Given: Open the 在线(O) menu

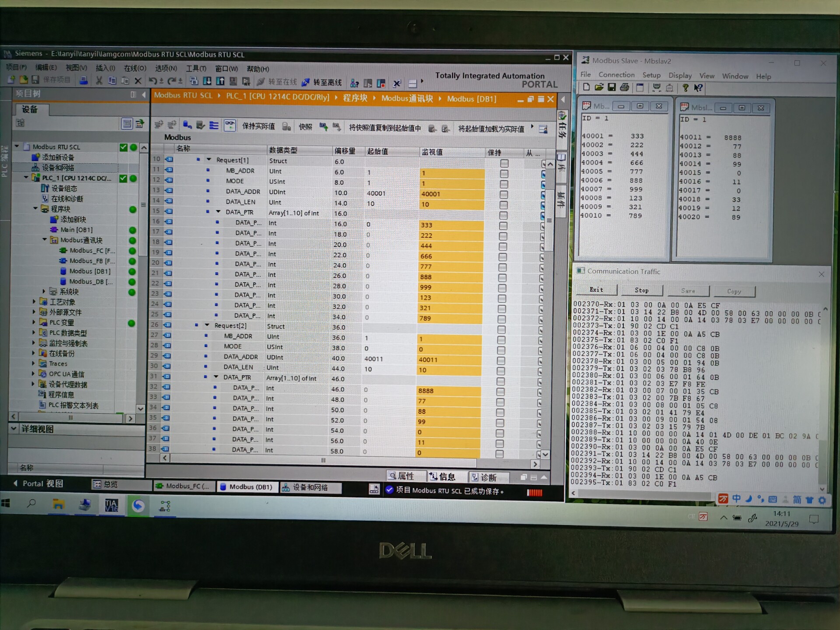Looking at the screenshot, I should [135, 68].
